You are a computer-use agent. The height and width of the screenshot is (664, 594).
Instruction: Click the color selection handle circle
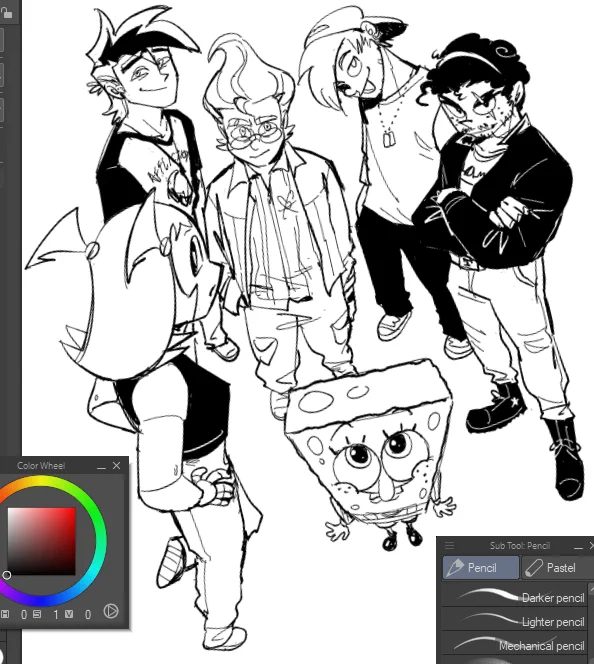tap(6, 575)
